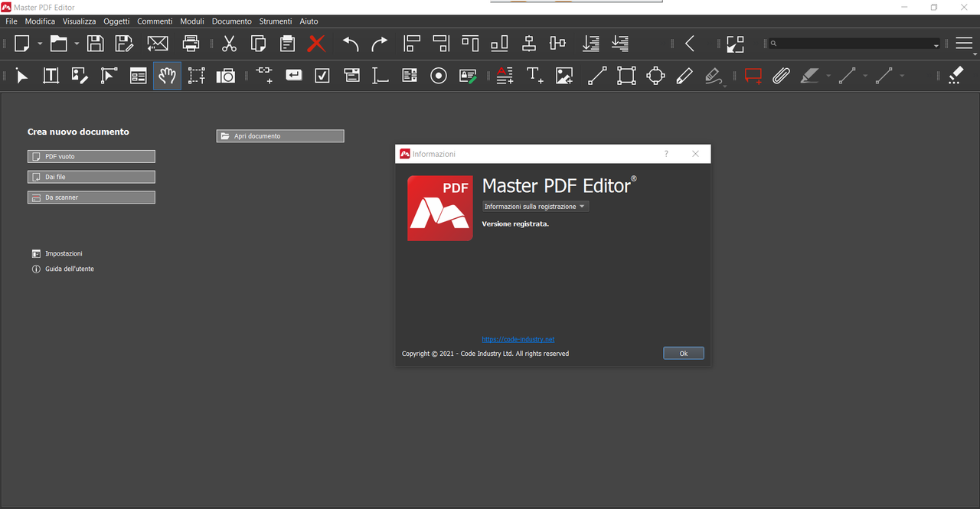Open the code-industry.net link in dialog
Screen dimensions: 980x509
pyautogui.click(x=518, y=339)
